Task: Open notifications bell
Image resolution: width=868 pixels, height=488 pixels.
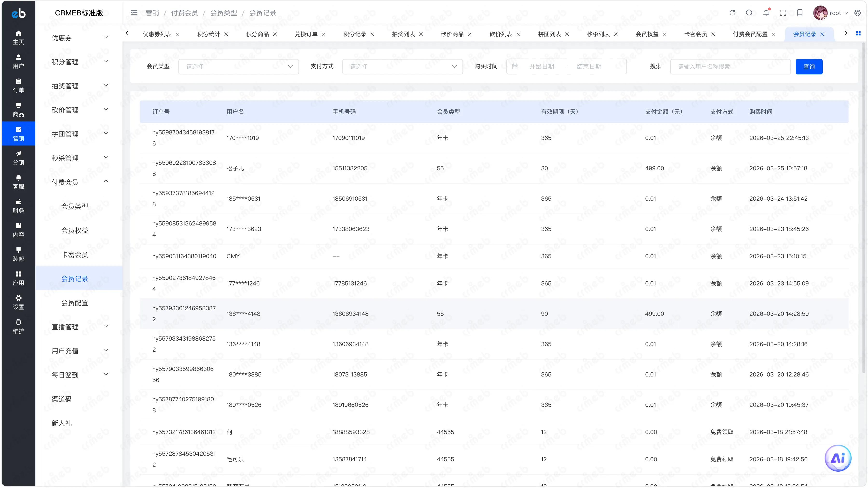Action: click(x=766, y=13)
